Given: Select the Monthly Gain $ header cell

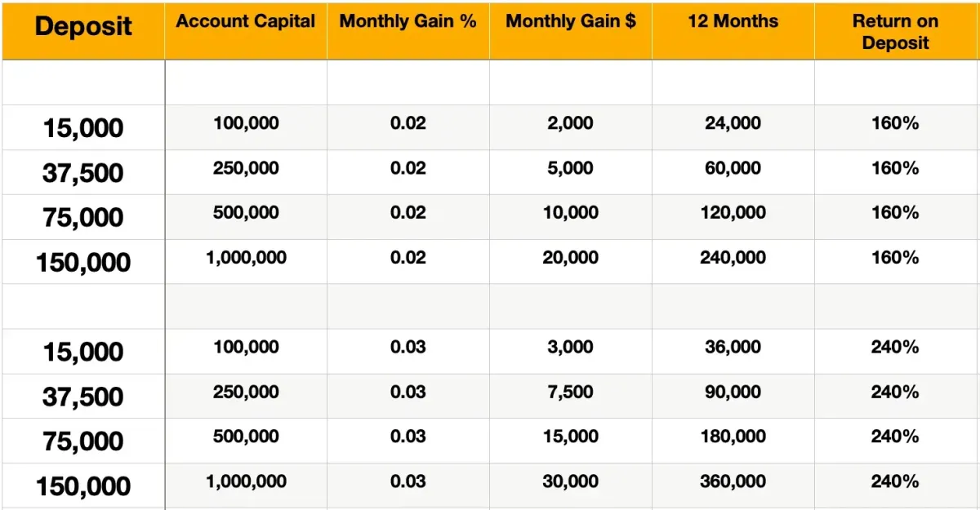Looking at the screenshot, I should pyautogui.click(x=571, y=30).
